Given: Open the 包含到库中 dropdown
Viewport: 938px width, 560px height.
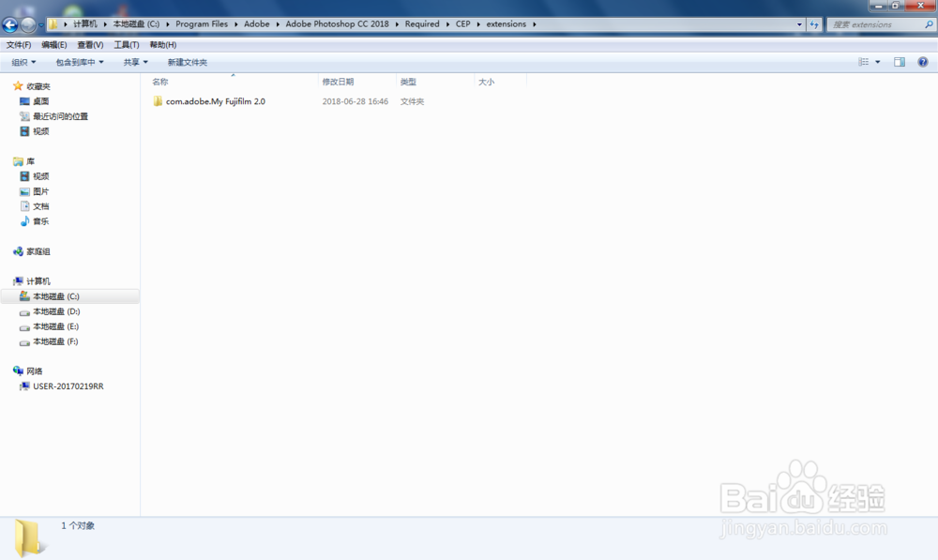Looking at the screenshot, I should pyautogui.click(x=80, y=62).
